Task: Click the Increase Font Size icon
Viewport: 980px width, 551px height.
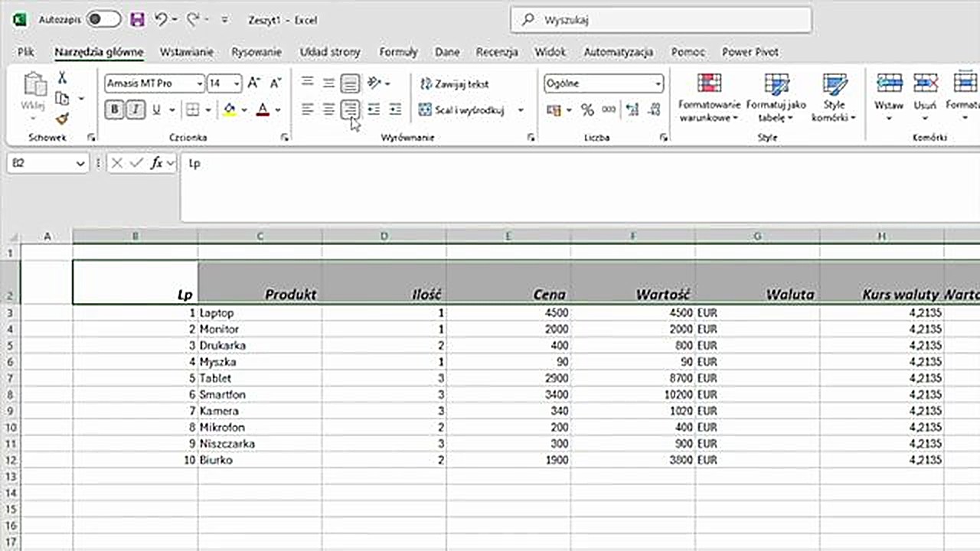Action: point(255,83)
